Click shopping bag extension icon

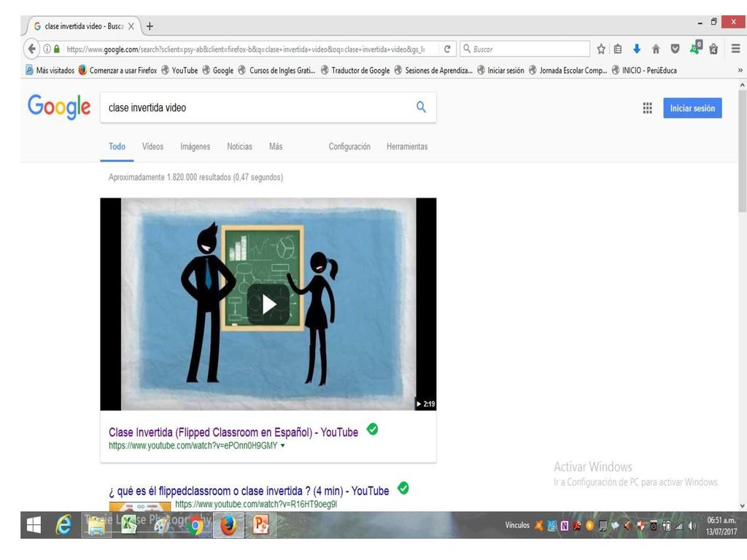(x=713, y=49)
